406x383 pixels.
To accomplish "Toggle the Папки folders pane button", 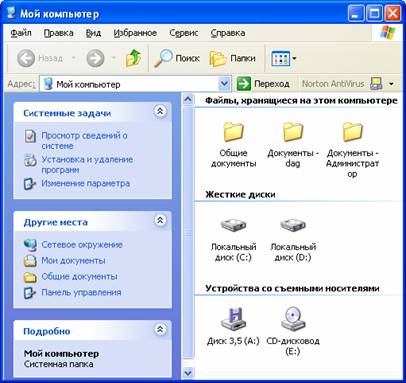I will (x=233, y=58).
